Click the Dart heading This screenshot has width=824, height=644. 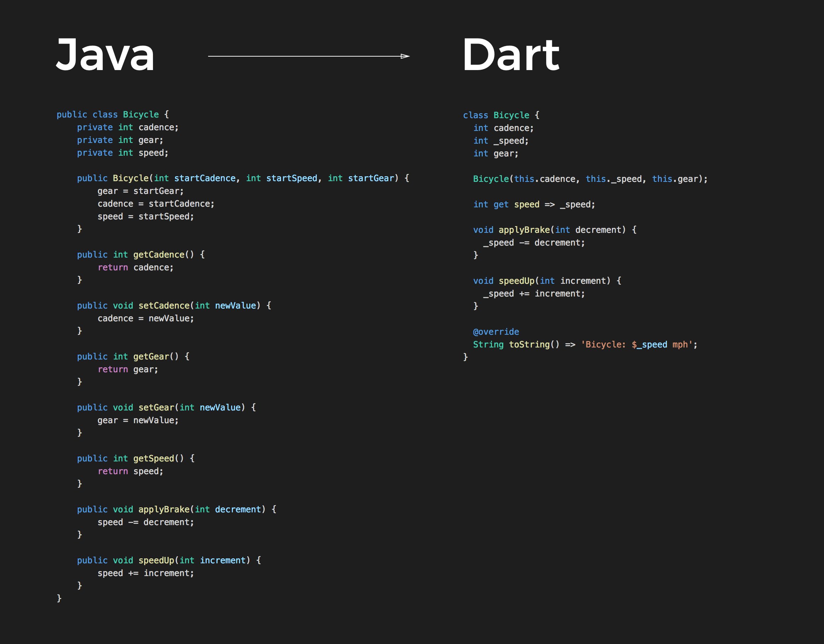tap(510, 55)
